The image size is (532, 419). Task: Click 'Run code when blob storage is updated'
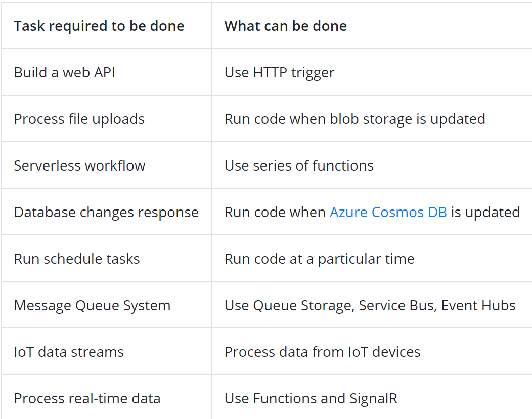coord(355,119)
